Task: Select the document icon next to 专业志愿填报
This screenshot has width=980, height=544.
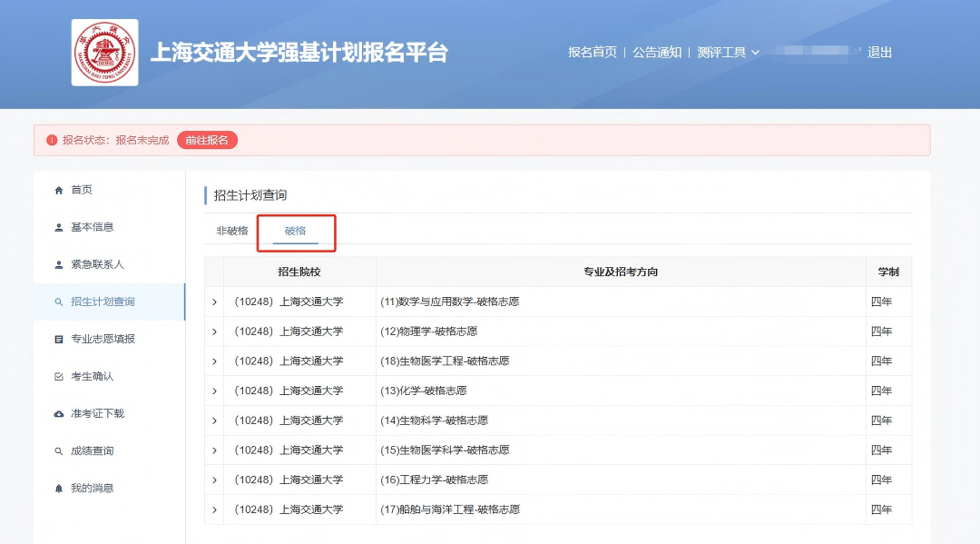Action: point(58,339)
